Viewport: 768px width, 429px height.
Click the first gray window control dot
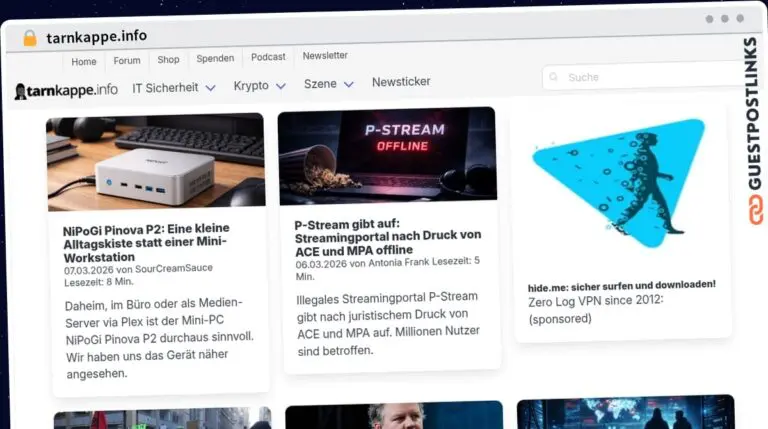709,19
